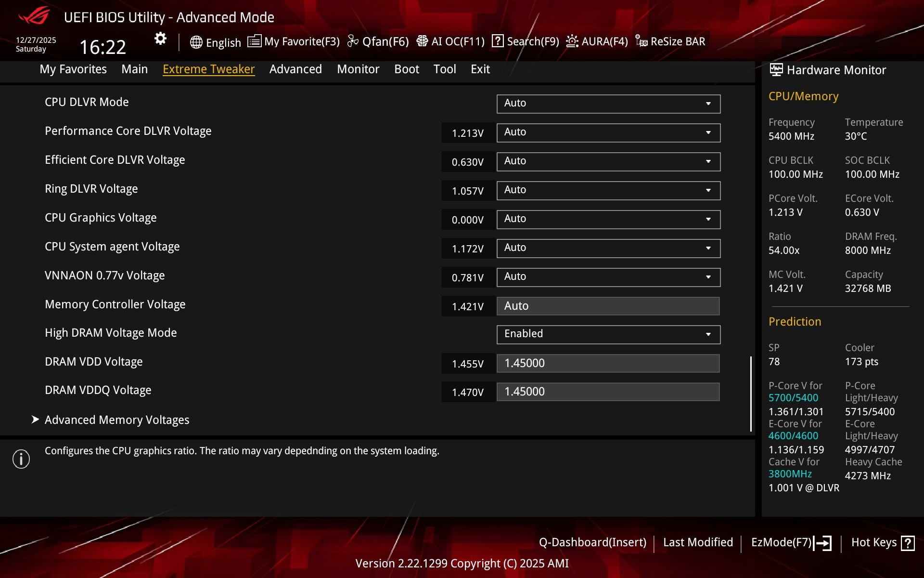Launch AI OC(F11) brain icon
This screenshot has height=578, width=924.
coord(422,41)
